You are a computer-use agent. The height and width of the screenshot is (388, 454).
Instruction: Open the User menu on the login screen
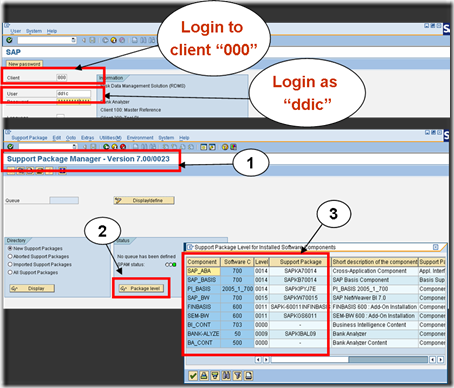[x=16, y=31]
